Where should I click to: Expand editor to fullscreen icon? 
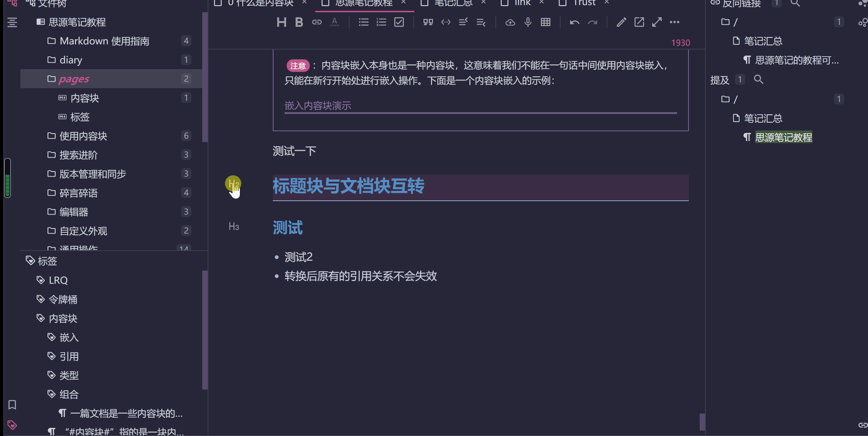[657, 22]
